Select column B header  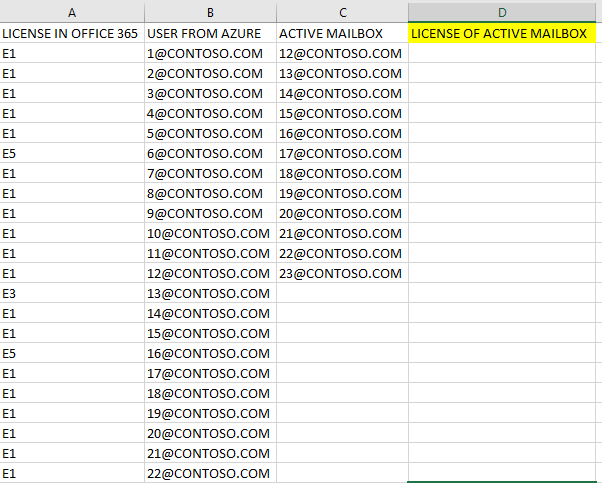point(210,13)
